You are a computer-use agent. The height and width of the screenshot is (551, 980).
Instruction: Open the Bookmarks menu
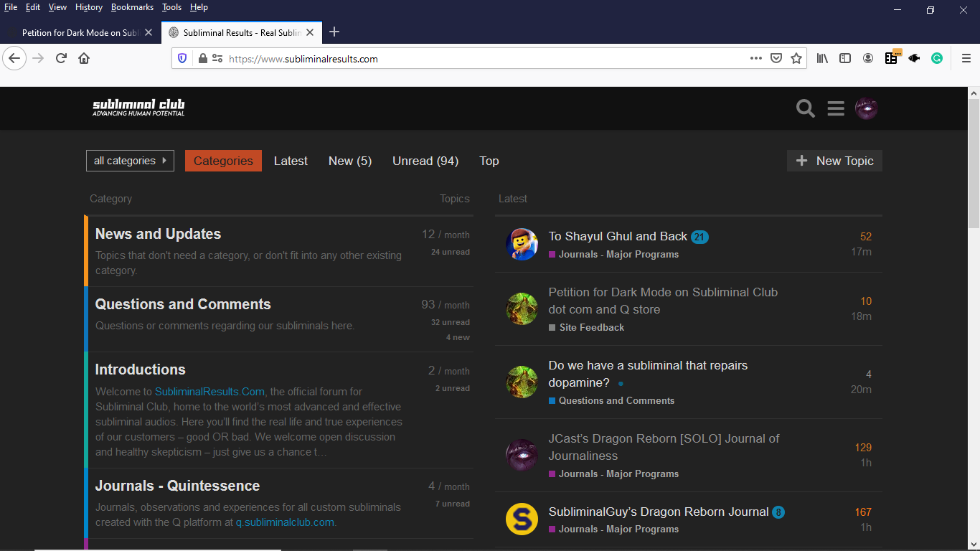(132, 7)
